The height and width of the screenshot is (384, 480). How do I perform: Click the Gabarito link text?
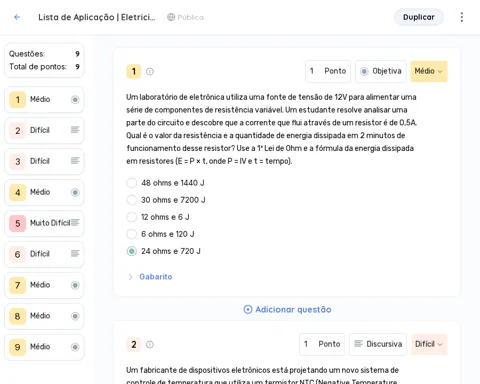point(156,277)
